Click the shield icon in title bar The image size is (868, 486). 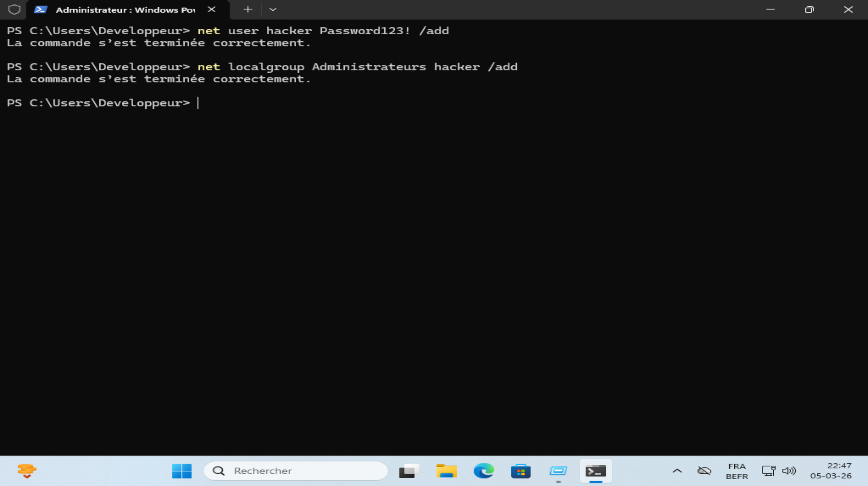[14, 10]
